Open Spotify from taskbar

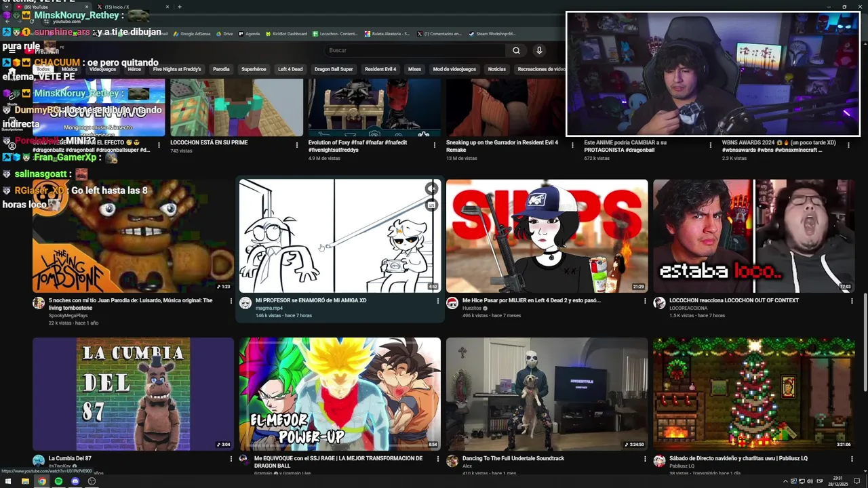58,481
